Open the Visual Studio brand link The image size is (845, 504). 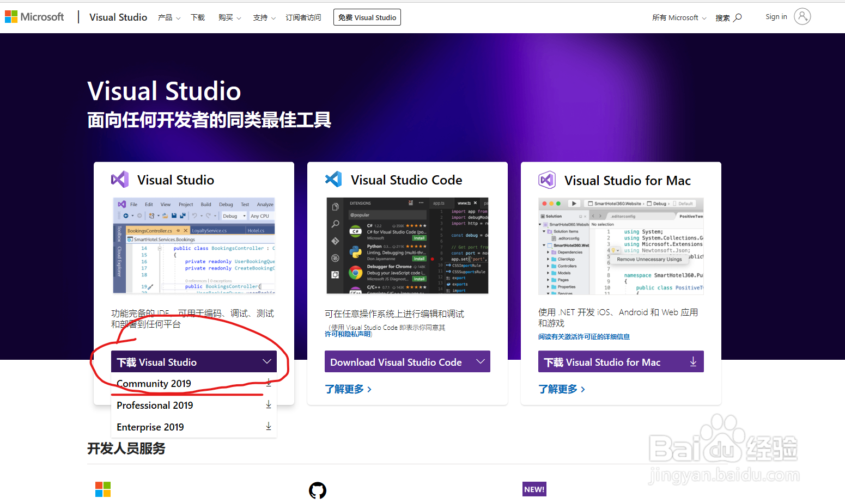[118, 17]
